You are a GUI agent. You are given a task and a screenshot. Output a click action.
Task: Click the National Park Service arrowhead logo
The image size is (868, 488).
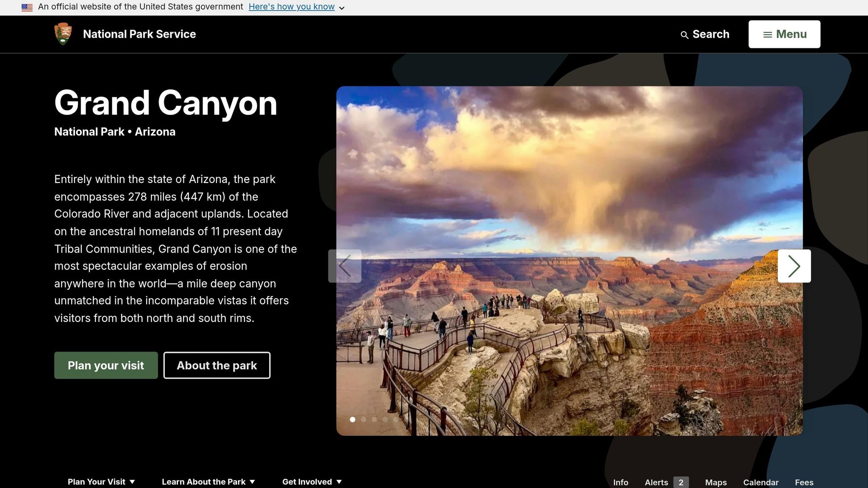[x=63, y=34]
